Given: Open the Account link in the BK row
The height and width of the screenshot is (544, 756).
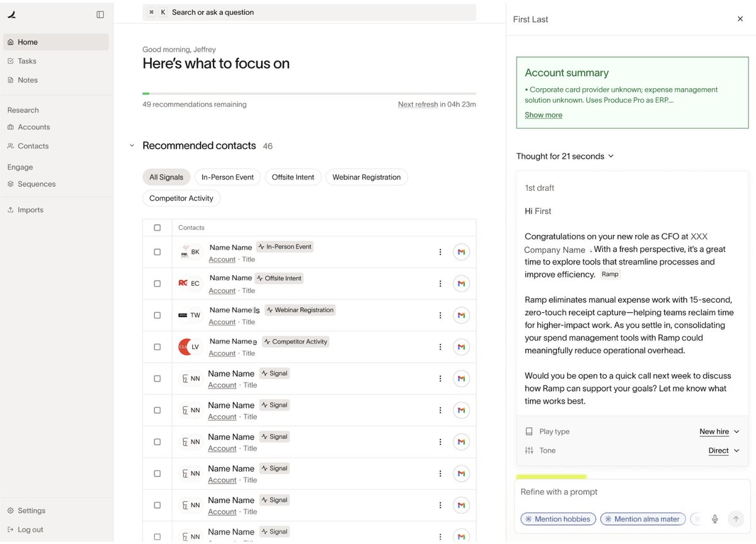Looking at the screenshot, I should [222, 259].
